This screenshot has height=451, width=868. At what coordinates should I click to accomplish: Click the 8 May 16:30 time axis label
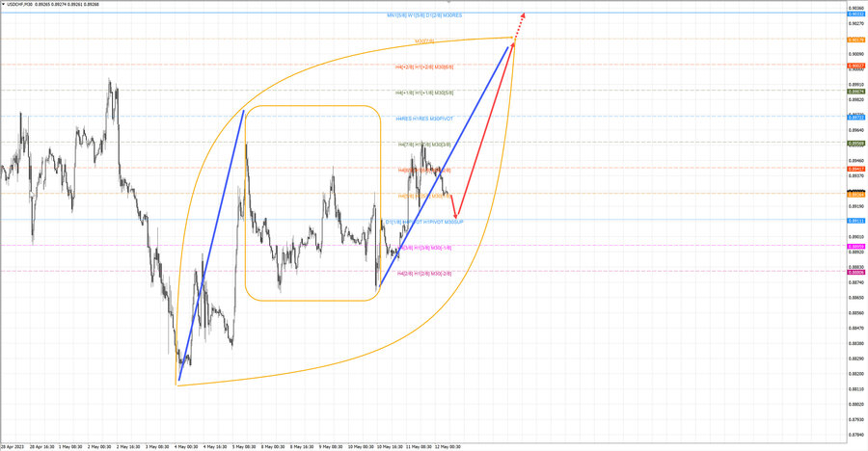coord(302,446)
